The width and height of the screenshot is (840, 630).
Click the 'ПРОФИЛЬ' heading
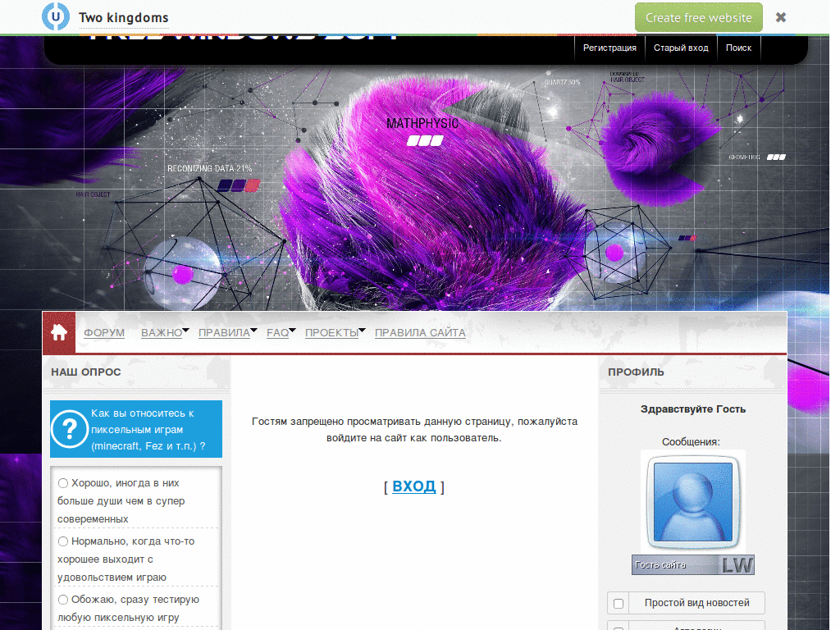point(636,372)
